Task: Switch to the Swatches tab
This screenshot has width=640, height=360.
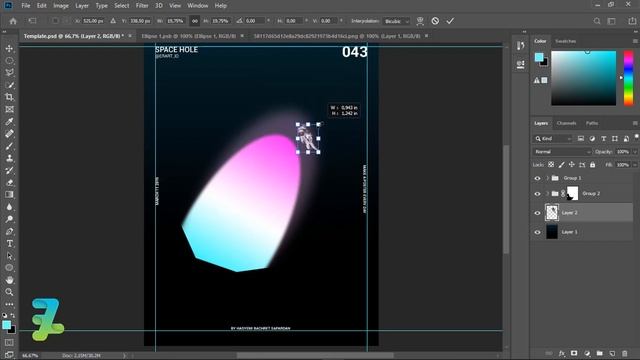Action: point(565,41)
